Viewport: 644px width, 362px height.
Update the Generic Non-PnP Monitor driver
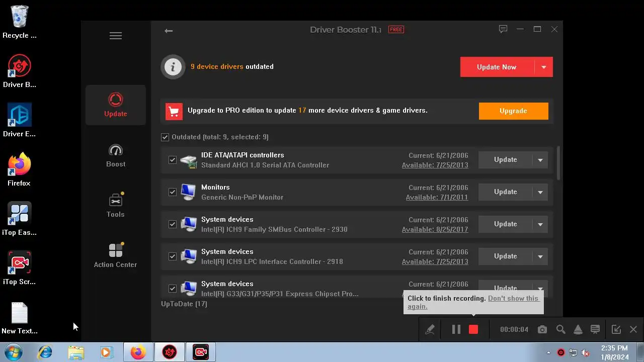click(505, 192)
